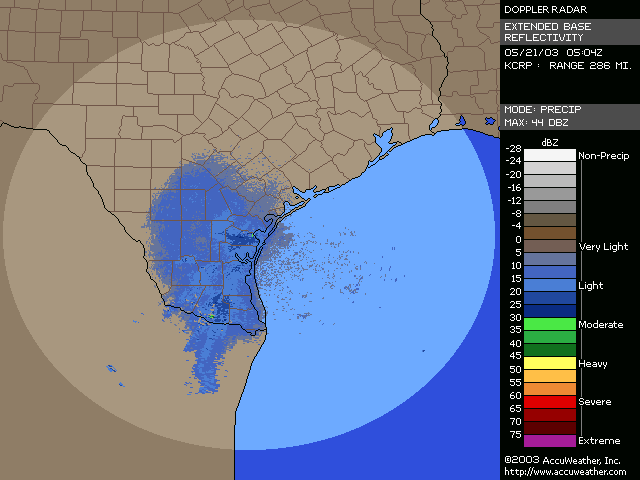The width and height of the screenshot is (640, 480).
Task: Click the ©2003 AccuWeather, Inc. copyright text
Action: [562, 460]
